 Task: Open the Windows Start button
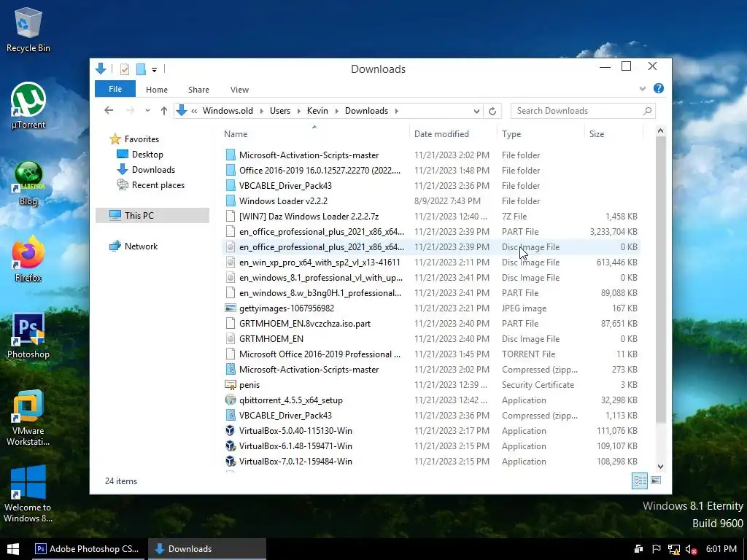(13, 549)
